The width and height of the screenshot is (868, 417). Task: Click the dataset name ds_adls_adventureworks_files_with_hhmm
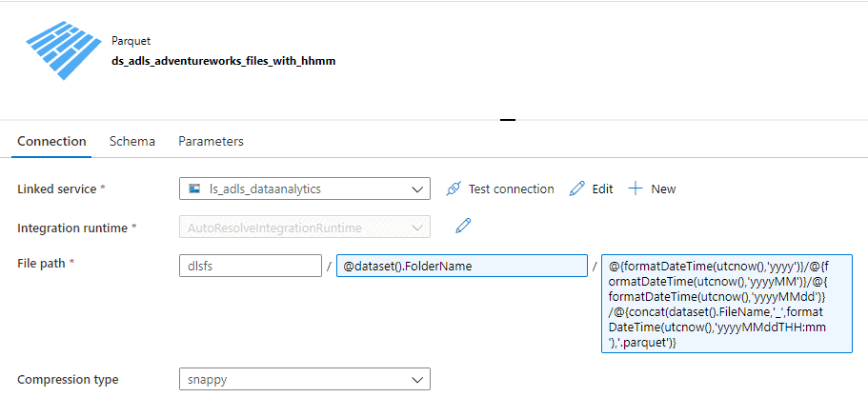pyautogui.click(x=224, y=61)
